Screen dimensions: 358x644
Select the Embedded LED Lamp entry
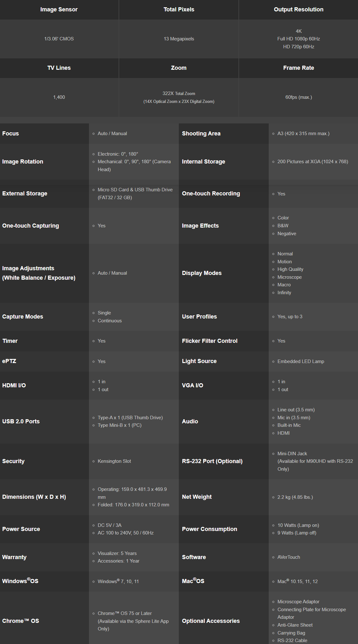[x=301, y=361]
